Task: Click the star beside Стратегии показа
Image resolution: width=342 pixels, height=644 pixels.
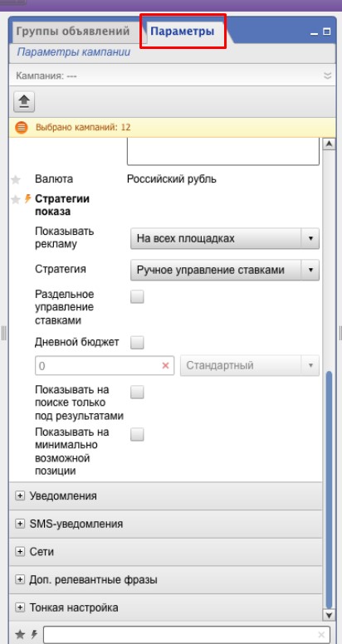Action: click(x=16, y=200)
